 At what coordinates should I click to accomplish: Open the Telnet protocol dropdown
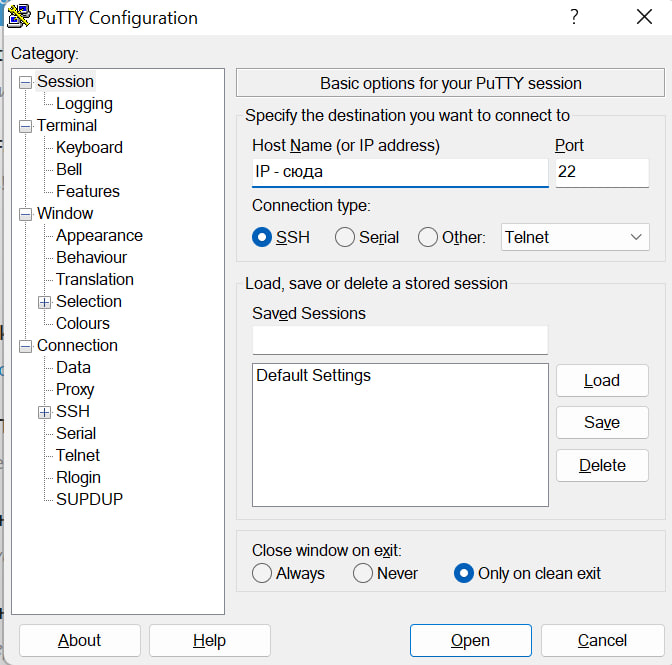point(574,237)
